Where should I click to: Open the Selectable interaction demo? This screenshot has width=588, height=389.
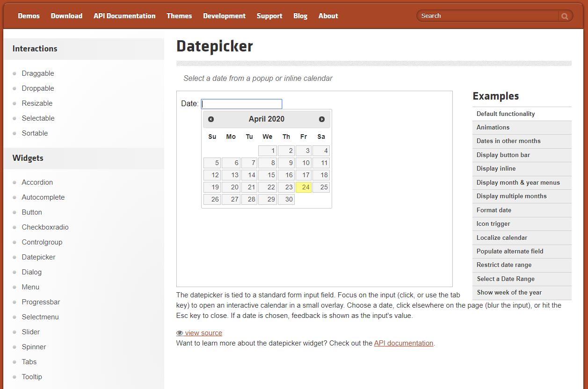click(38, 118)
